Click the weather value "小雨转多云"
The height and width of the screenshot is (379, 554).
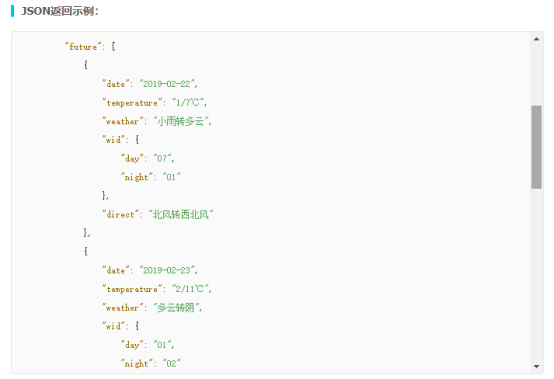[x=180, y=121]
